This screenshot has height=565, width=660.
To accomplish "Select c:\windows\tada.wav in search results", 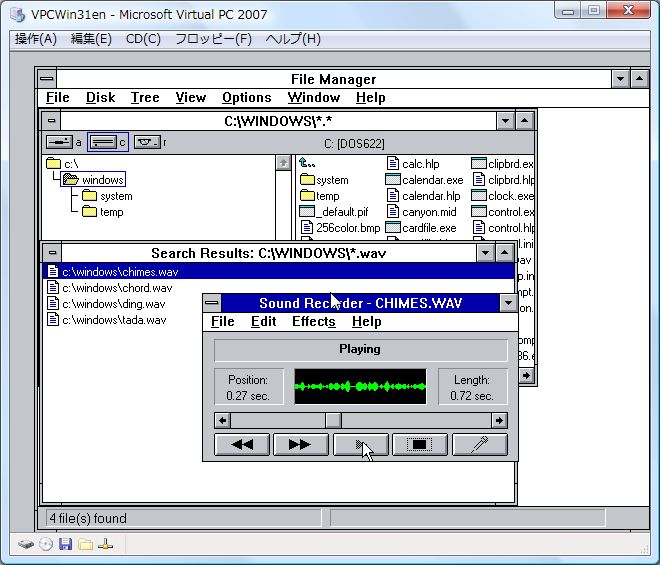I will click(x=106, y=320).
